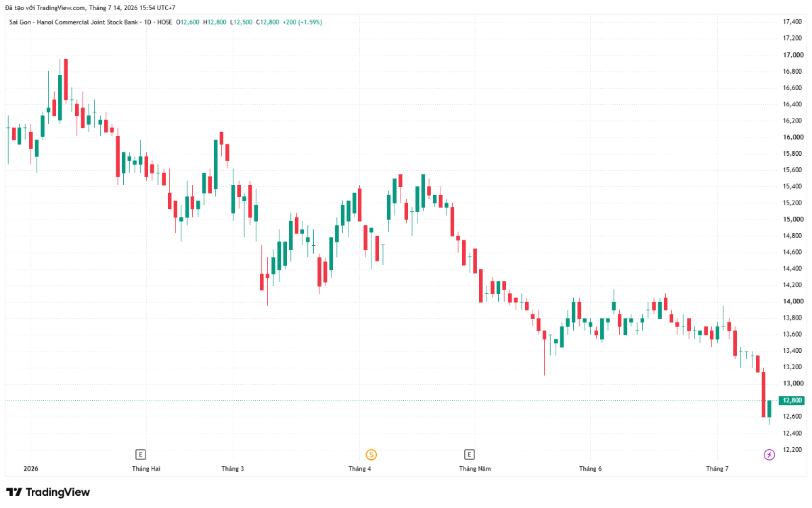Viewport: 812px width, 508px height.
Task: Click the purple lightning bolt icon
Action: coord(769,454)
